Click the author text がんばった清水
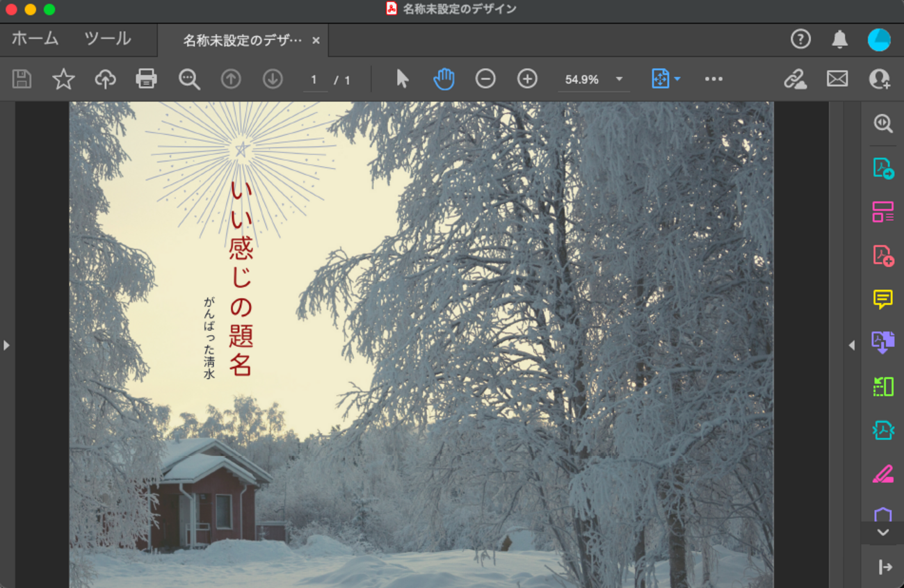 coord(209,338)
